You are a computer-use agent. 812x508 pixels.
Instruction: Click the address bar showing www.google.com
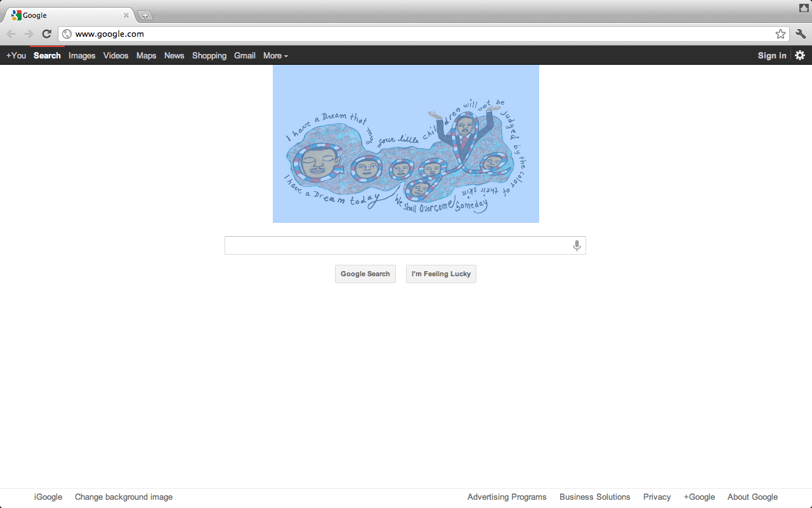[423, 34]
